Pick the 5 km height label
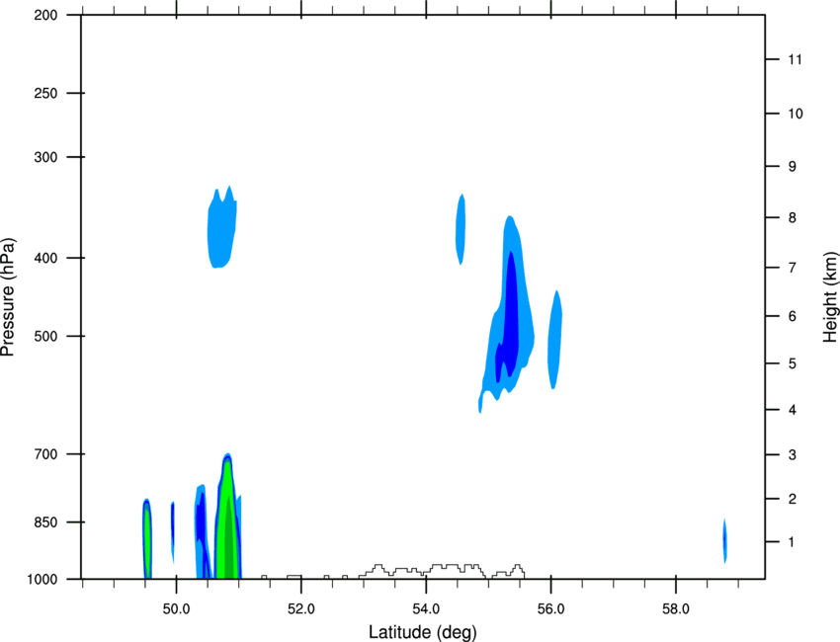The width and height of the screenshot is (840, 642). (793, 363)
